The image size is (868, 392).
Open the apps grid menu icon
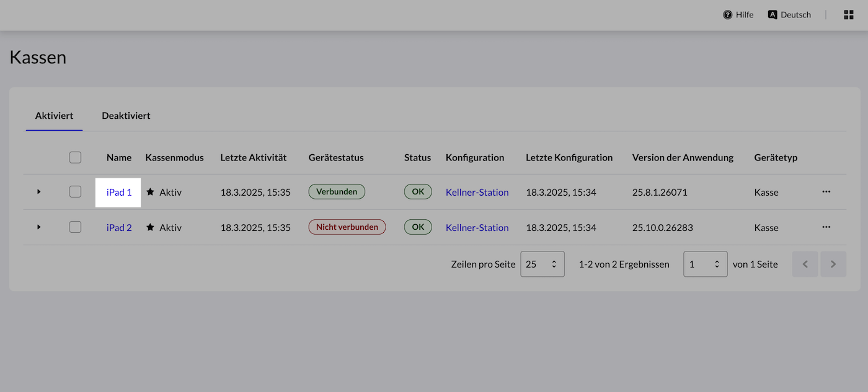[x=849, y=15]
